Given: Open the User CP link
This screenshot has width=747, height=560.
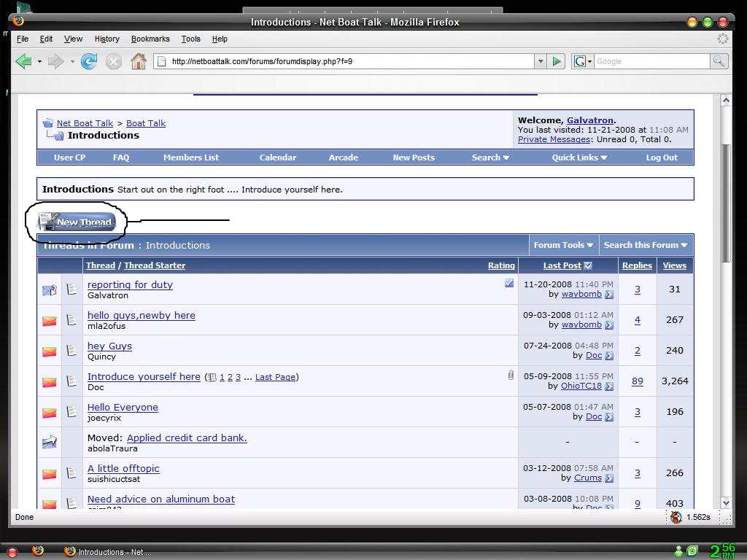Looking at the screenshot, I should coord(69,157).
